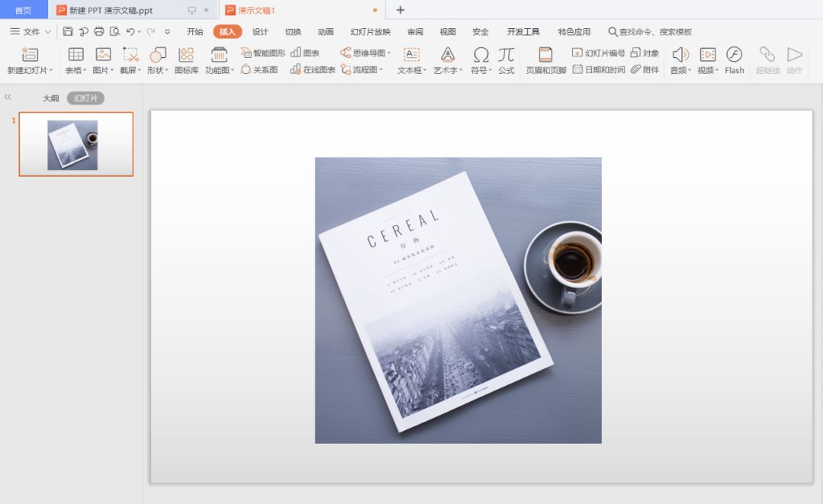Viewport: 823px width, 504px height.
Task: Select the 幻灯片 slides panel view
Action: pyautogui.click(x=85, y=98)
